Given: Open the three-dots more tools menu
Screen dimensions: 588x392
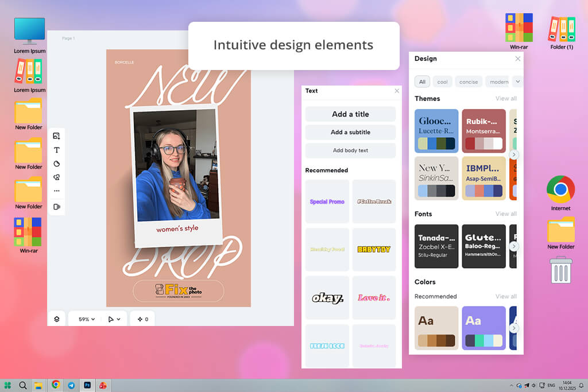Looking at the screenshot, I should [57, 191].
